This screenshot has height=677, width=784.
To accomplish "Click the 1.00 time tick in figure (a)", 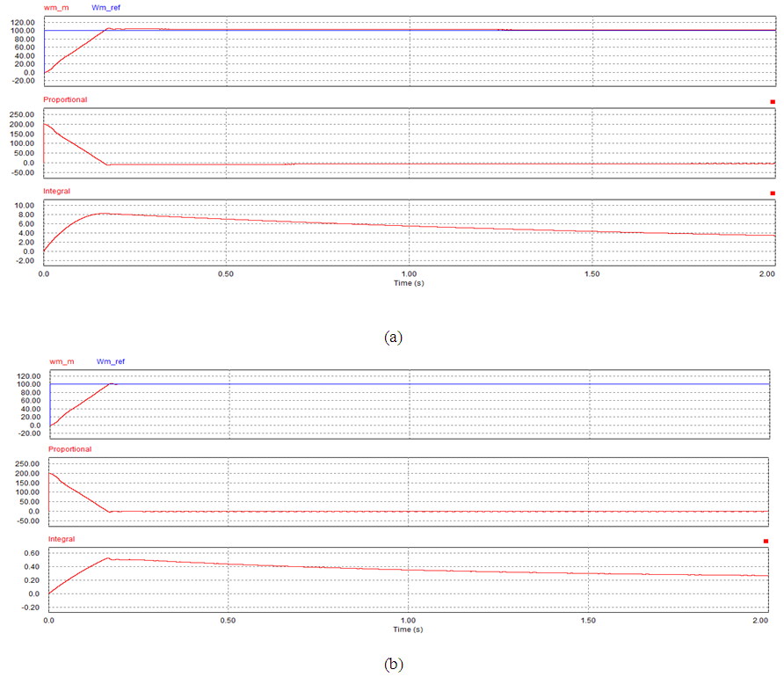I will pos(408,274).
